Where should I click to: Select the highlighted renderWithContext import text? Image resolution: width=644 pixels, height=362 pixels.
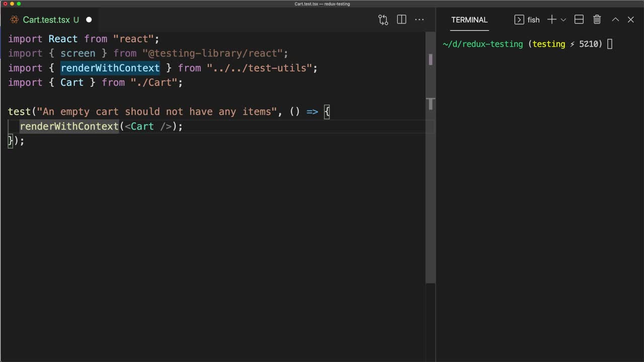click(x=110, y=68)
